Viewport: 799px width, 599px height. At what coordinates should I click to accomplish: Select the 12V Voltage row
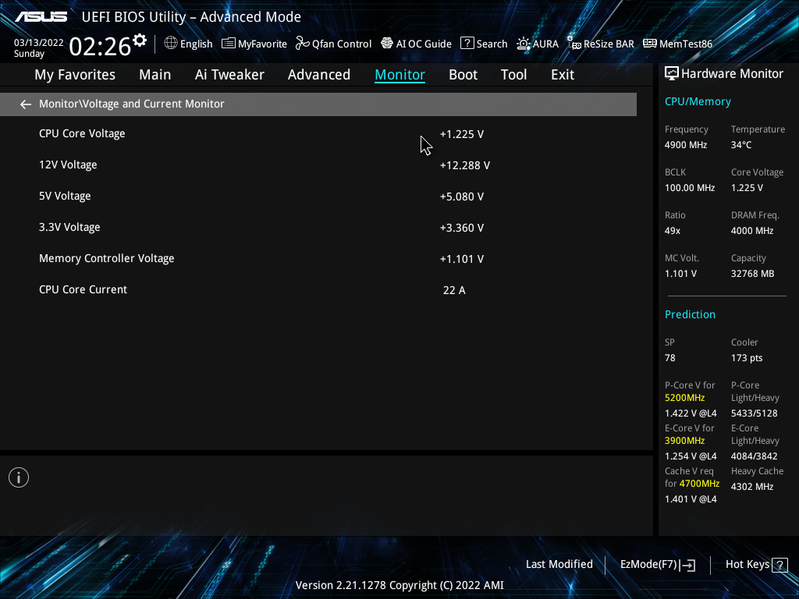[318, 165]
